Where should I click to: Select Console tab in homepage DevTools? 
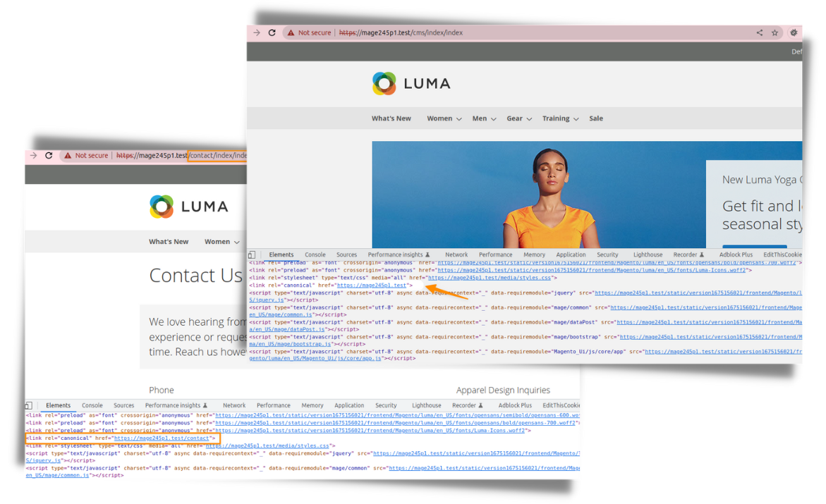(315, 255)
